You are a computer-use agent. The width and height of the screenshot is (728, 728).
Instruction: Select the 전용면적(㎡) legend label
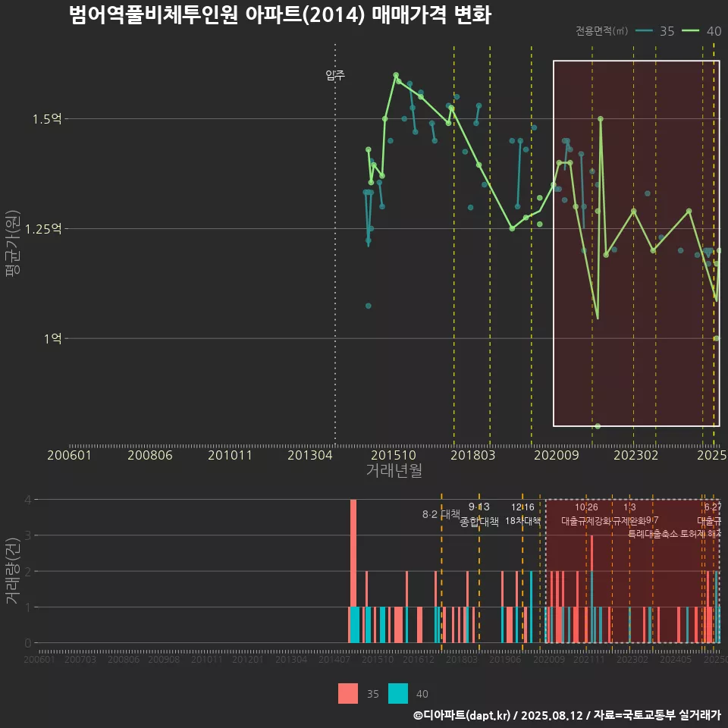pyautogui.click(x=601, y=31)
